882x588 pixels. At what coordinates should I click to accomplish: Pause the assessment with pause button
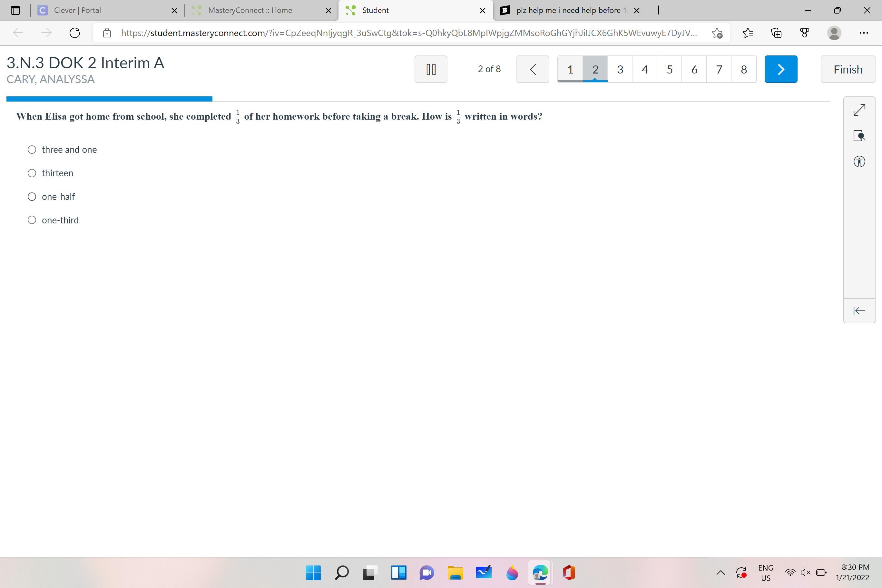[430, 69]
